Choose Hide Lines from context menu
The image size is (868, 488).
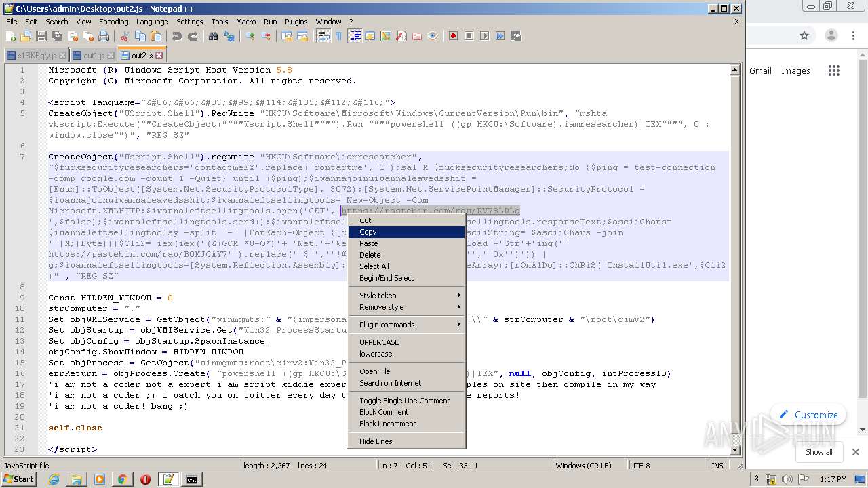coord(407,441)
